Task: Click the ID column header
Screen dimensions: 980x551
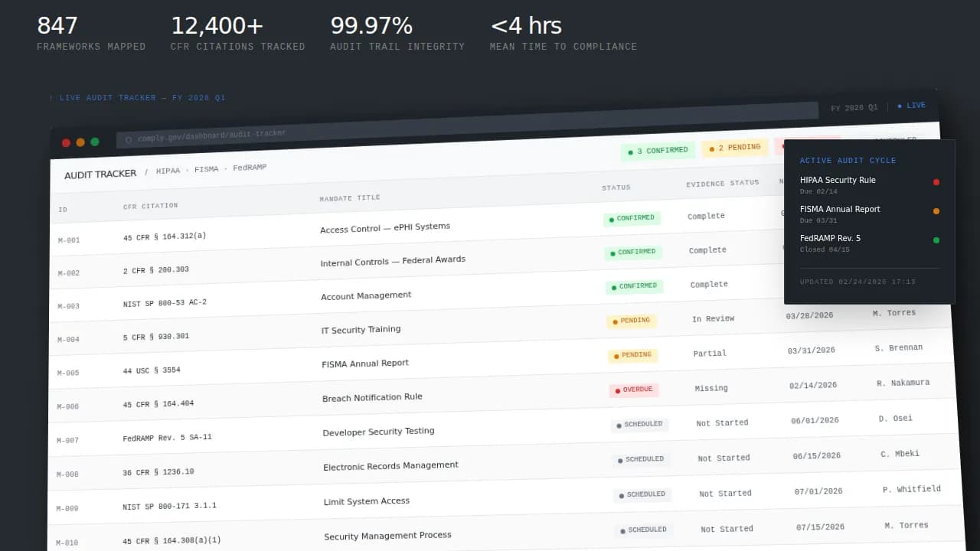Action: (63, 210)
